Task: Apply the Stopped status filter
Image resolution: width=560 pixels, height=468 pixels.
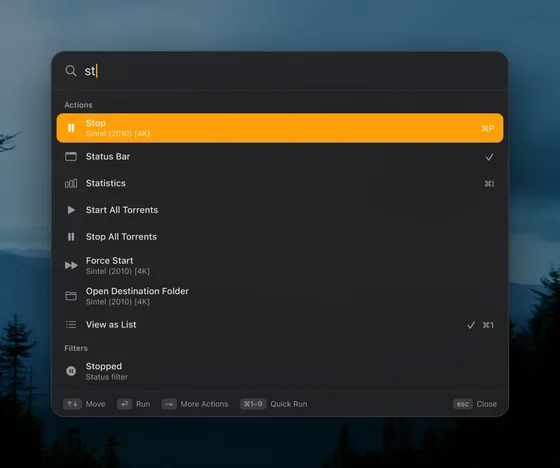Action: tap(280, 371)
